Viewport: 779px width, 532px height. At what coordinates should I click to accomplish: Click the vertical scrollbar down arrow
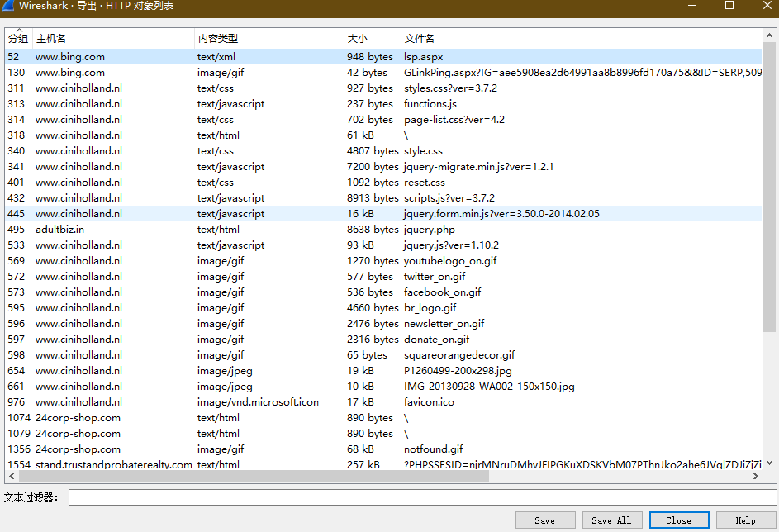tap(769, 463)
